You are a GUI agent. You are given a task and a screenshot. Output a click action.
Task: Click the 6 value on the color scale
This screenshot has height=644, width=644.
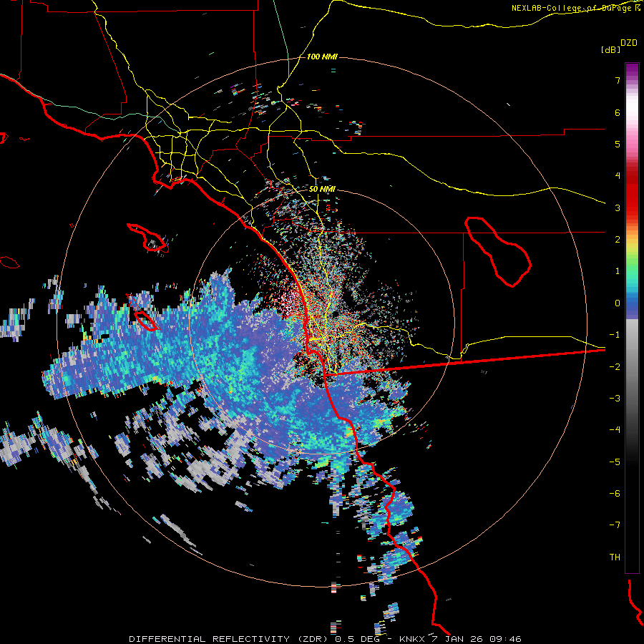pos(618,112)
